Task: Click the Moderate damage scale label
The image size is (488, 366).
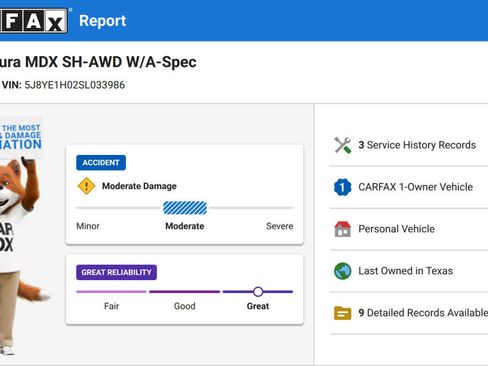Action: [185, 226]
